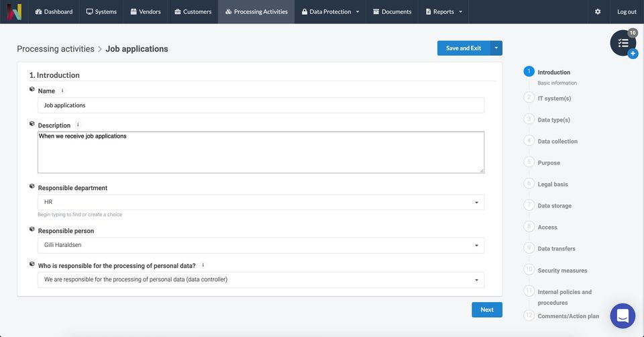Click info icon next to Description
Image resolution: width=644 pixels, height=337 pixels.
[78, 125]
